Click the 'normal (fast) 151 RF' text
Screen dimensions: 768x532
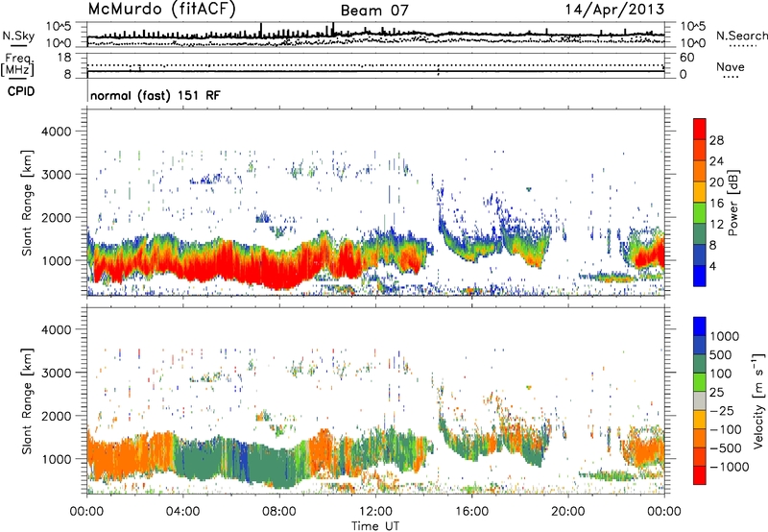(156, 95)
